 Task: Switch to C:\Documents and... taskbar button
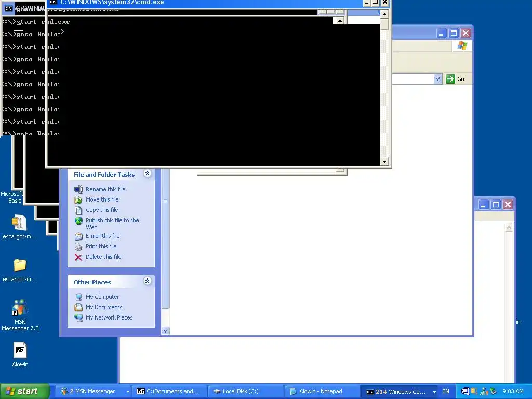click(169, 392)
